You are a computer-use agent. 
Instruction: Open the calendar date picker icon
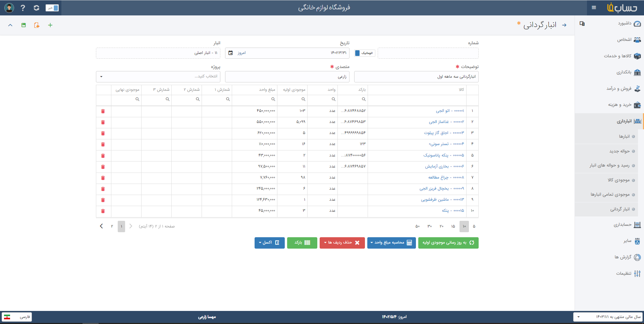[230, 53]
